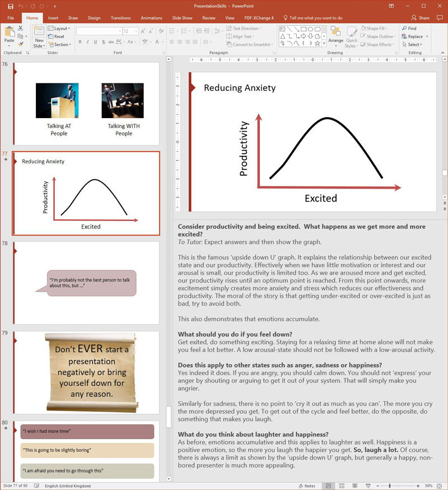This screenshot has height=490, width=448.
Task: Select the triangle shape in the shapes gallery
Action: [282, 36]
